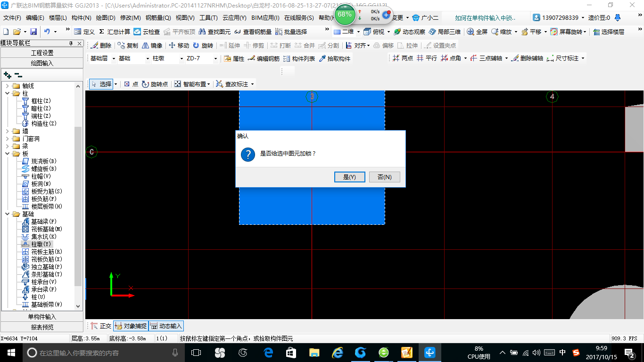Open 视图(V) menu

tap(185, 18)
